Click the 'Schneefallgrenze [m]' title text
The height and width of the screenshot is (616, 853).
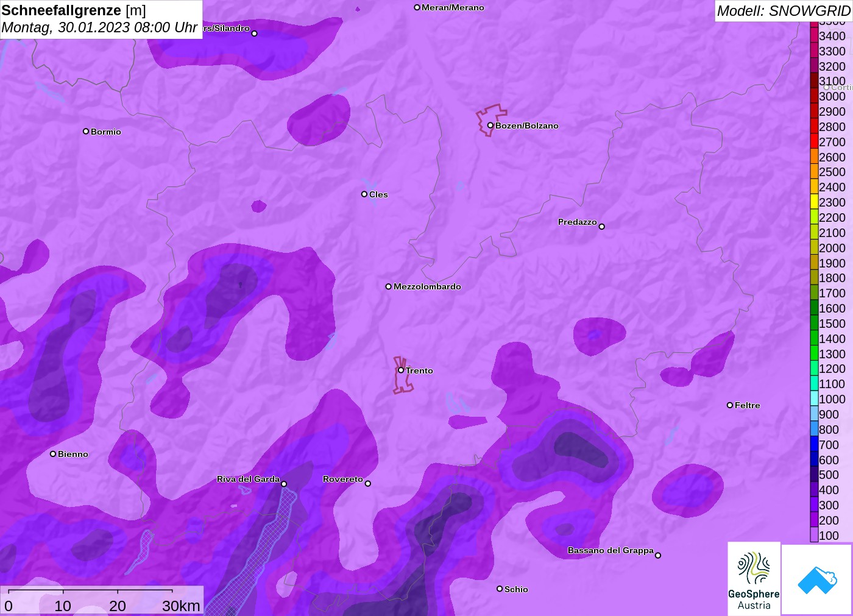[74, 10]
